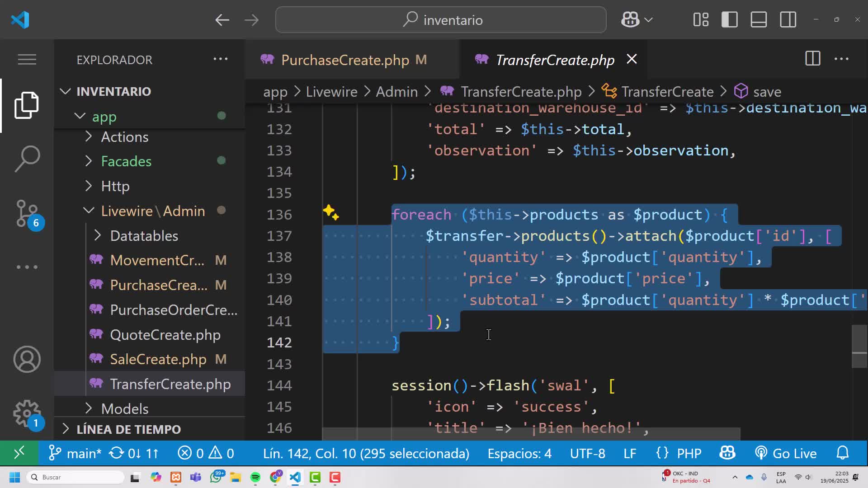Click the sparkle code action icon on line 136

tap(330, 212)
